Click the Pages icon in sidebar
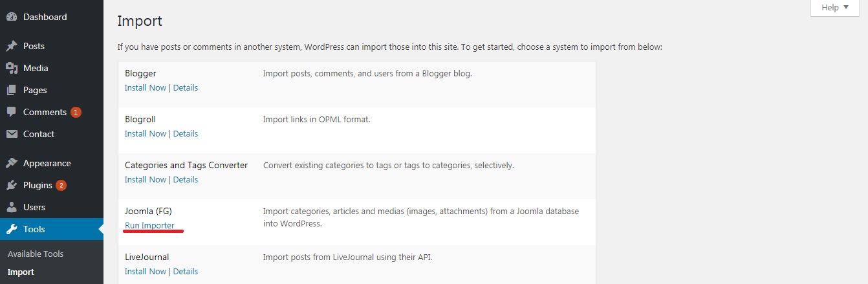The height and width of the screenshot is (284, 868). coord(12,90)
